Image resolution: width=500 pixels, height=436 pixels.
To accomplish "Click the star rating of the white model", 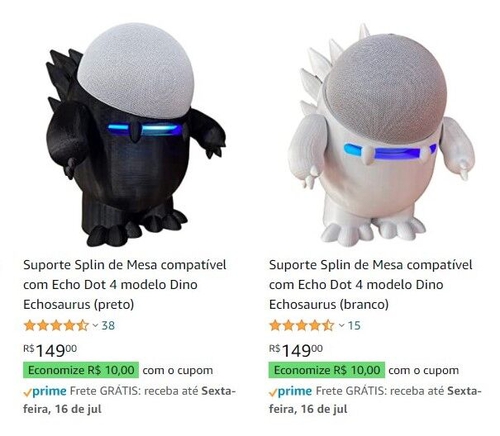I will pos(302,325).
